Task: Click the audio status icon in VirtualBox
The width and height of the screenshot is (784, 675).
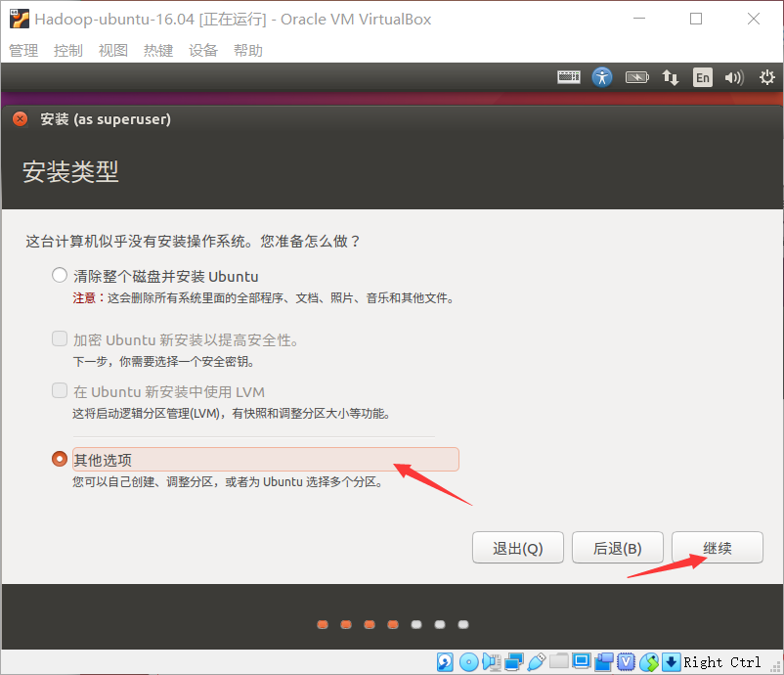Action: [x=492, y=662]
